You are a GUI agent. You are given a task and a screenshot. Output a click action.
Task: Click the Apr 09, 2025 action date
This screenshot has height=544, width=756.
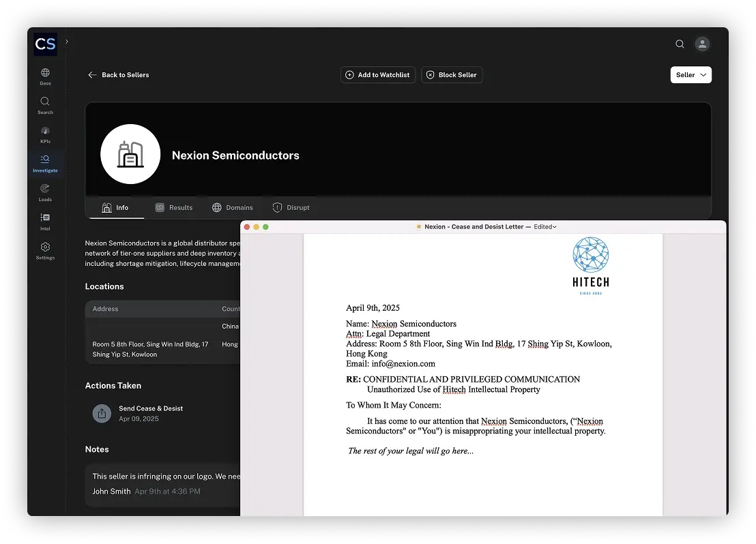click(139, 419)
